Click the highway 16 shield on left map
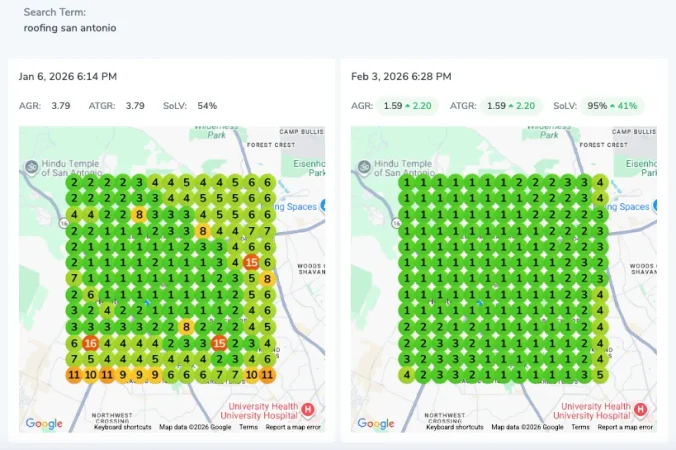The image size is (676, 450). tap(64, 223)
